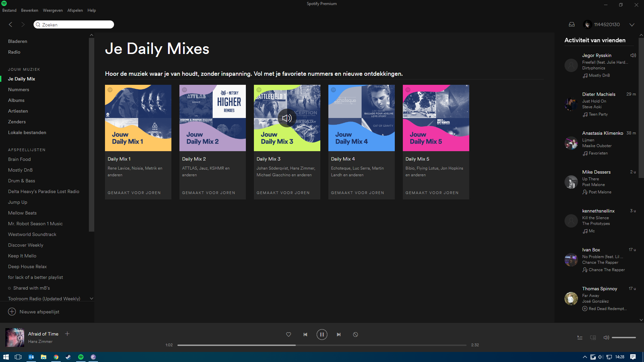Open Radio in the sidebar
The height and width of the screenshot is (362, 644).
pyautogui.click(x=14, y=52)
